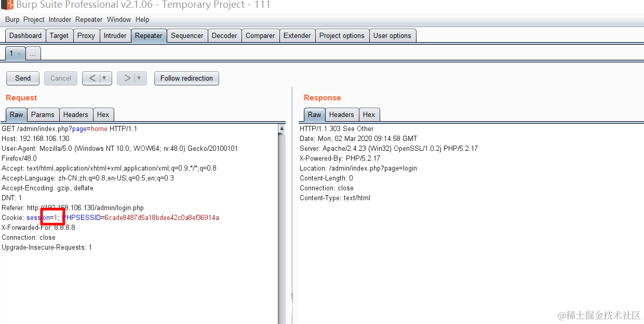Click the Server: Apache/2.4.23 response header

pos(388,148)
